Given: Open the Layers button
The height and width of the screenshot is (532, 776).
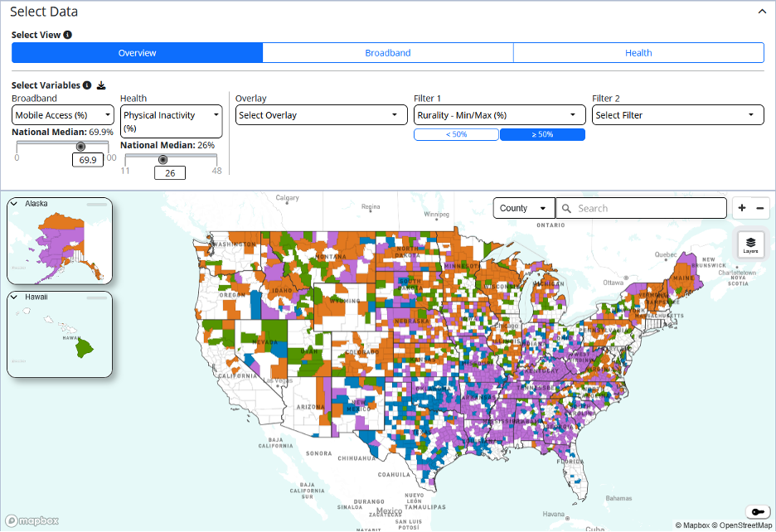Looking at the screenshot, I should point(751,244).
